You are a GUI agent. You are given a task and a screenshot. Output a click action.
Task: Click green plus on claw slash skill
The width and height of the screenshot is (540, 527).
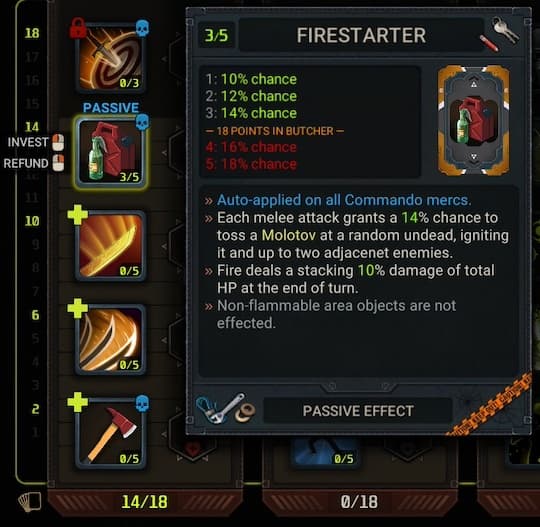[x=77, y=308]
